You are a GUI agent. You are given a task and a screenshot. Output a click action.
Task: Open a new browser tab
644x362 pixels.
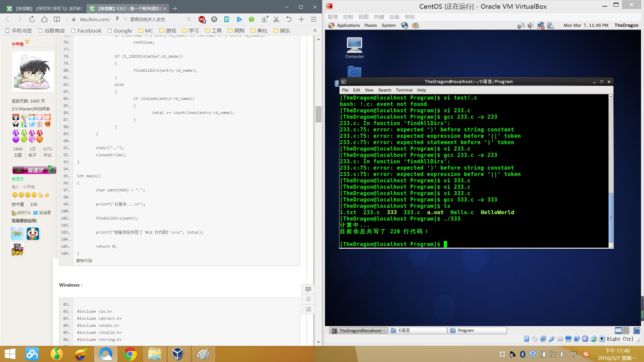coord(175,8)
